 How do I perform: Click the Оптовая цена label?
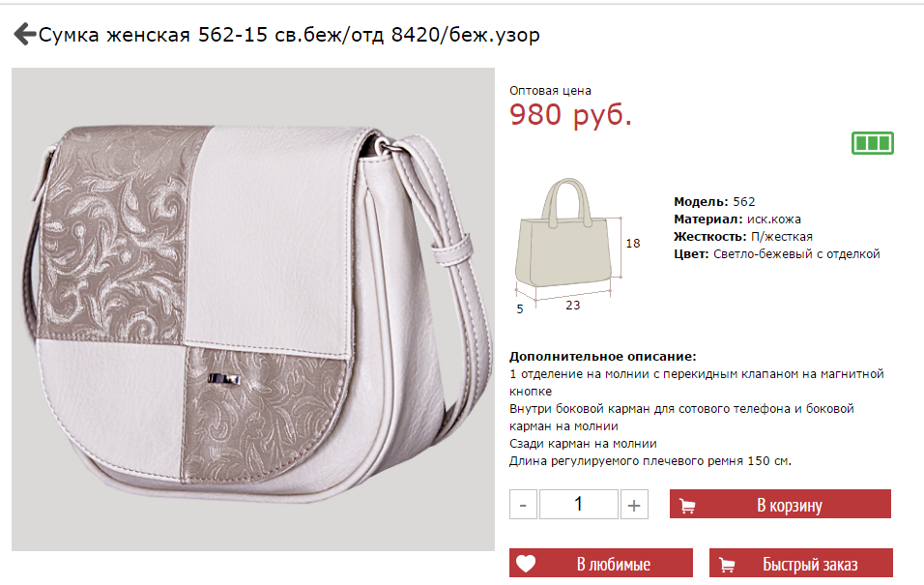pos(550,91)
